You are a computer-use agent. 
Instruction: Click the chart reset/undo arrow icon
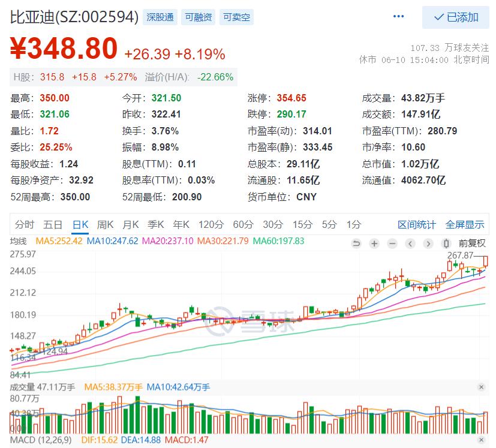(356, 243)
